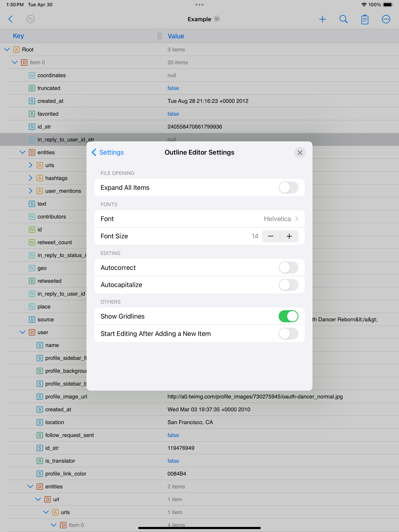This screenshot has width=399, height=532.
Task: Go back to Settings
Action: point(108,152)
